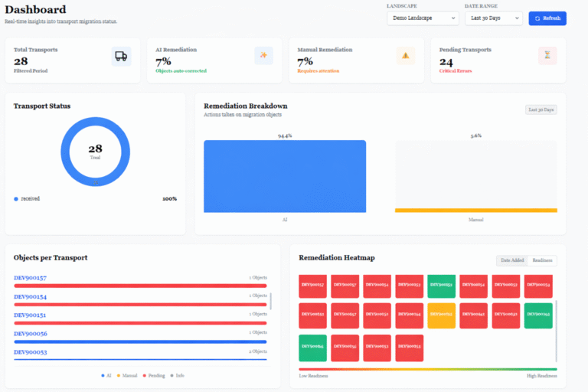This screenshot has width=588, height=392.
Task: Click the truck icon in Total Transports card
Action: 121,56
